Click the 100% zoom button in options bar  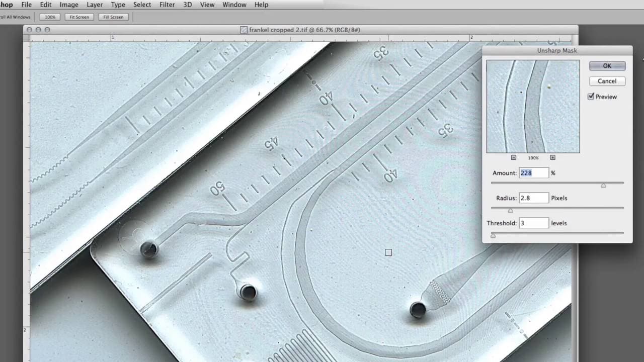[x=50, y=17]
